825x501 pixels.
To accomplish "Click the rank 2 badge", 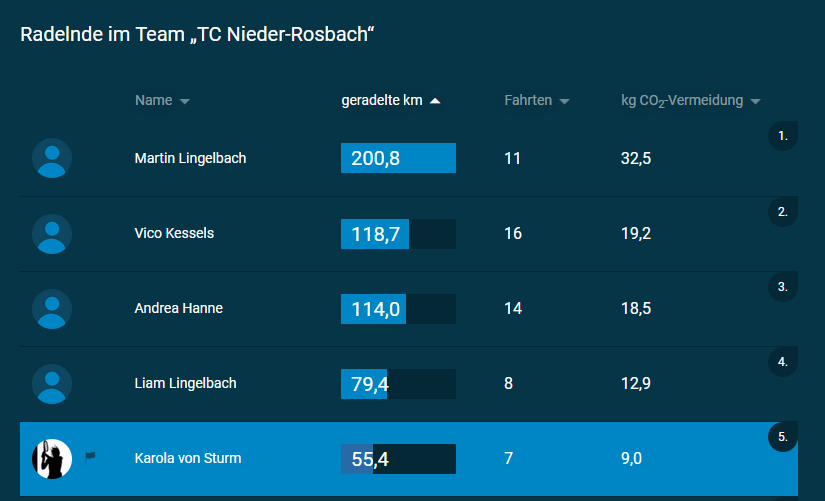I will (783, 212).
